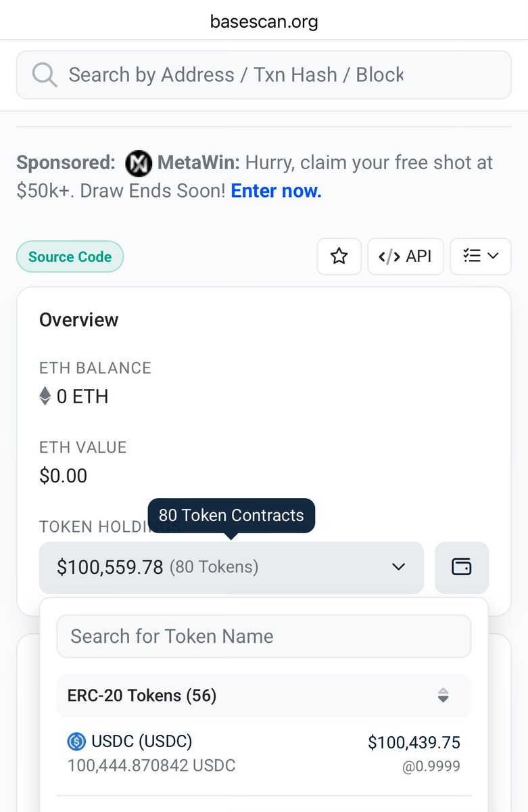Click the magnifying glass search icon
Screen dimensions: 528x812
(x=45, y=75)
